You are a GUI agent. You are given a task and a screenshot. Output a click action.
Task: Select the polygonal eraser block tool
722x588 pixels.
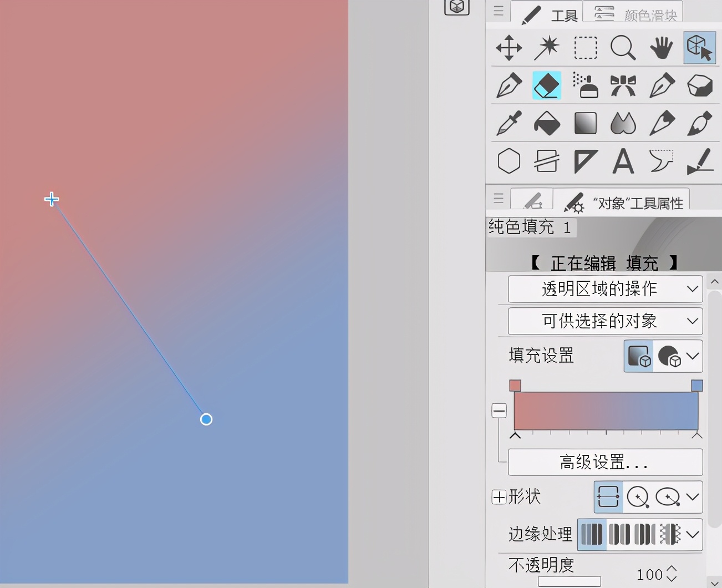pos(700,85)
